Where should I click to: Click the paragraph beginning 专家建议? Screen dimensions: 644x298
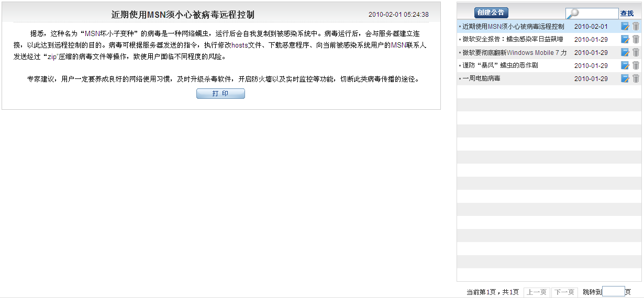click(223, 79)
